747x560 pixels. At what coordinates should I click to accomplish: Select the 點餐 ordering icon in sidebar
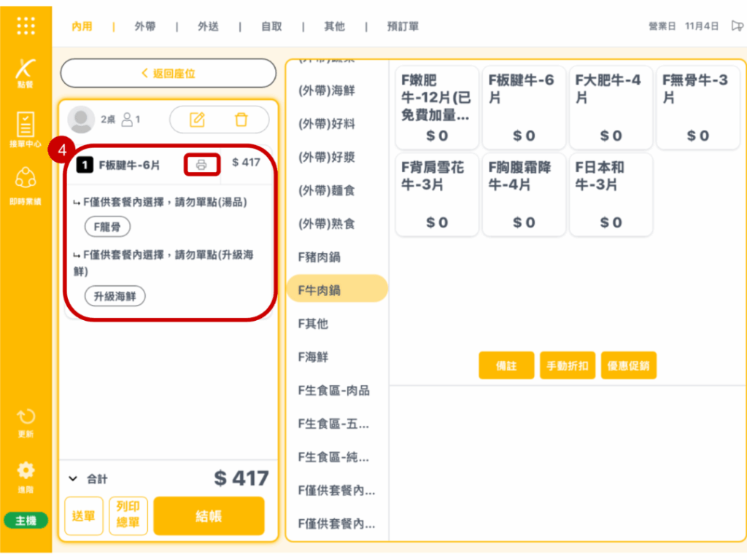tap(26, 72)
